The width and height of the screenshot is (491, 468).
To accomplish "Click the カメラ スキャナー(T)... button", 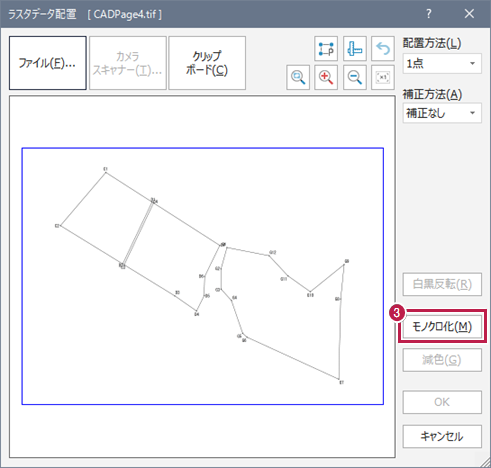I will 128,63.
